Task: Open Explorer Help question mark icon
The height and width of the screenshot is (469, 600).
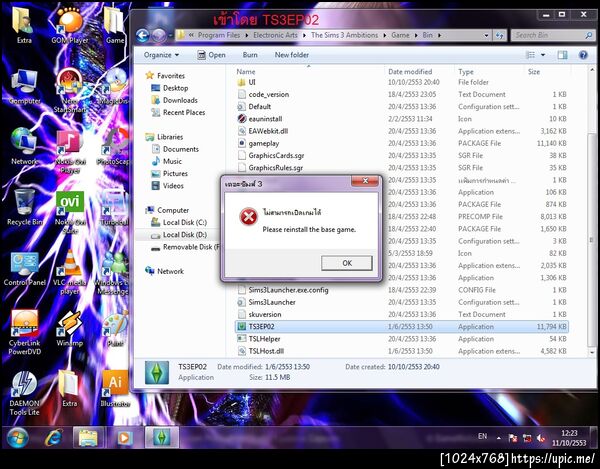Action: [583, 55]
